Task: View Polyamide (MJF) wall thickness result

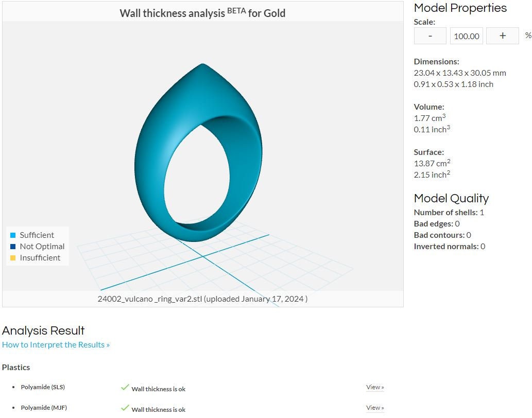Action: [375, 408]
